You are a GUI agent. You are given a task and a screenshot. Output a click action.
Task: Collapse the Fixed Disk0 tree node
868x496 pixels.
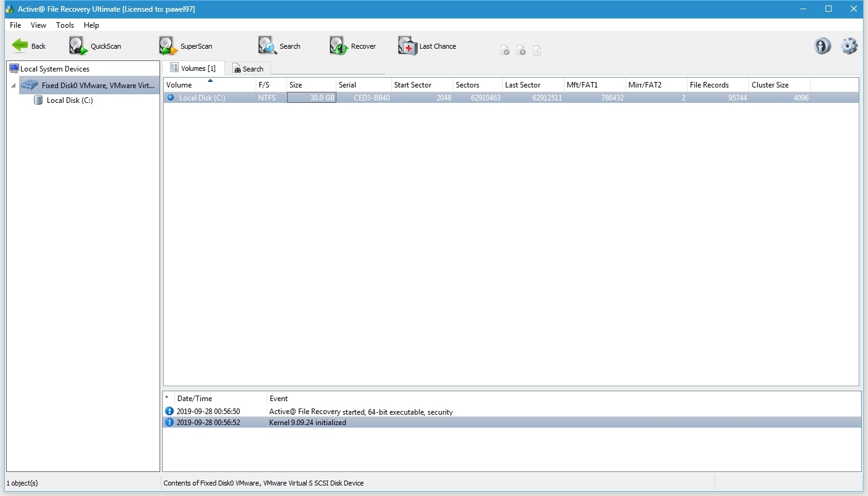pyautogui.click(x=14, y=86)
